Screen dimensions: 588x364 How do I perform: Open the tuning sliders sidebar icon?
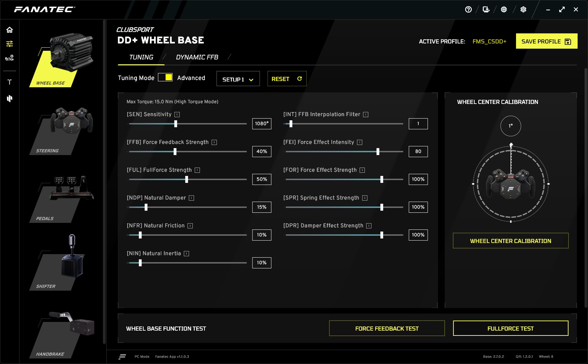pyautogui.click(x=10, y=44)
